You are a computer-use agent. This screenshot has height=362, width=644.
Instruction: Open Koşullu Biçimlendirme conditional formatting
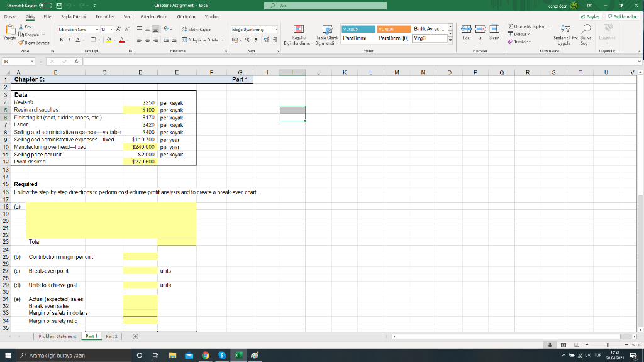click(299, 35)
